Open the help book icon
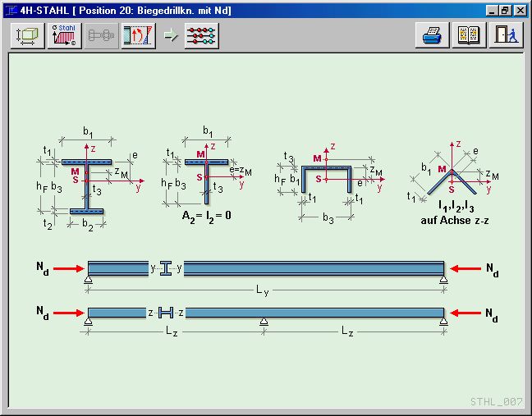532x416 pixels. point(469,36)
